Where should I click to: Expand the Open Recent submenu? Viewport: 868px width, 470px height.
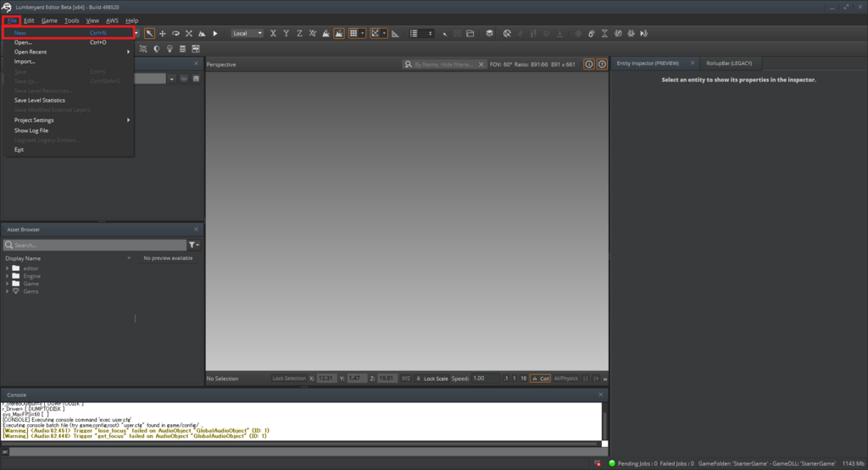pos(69,52)
